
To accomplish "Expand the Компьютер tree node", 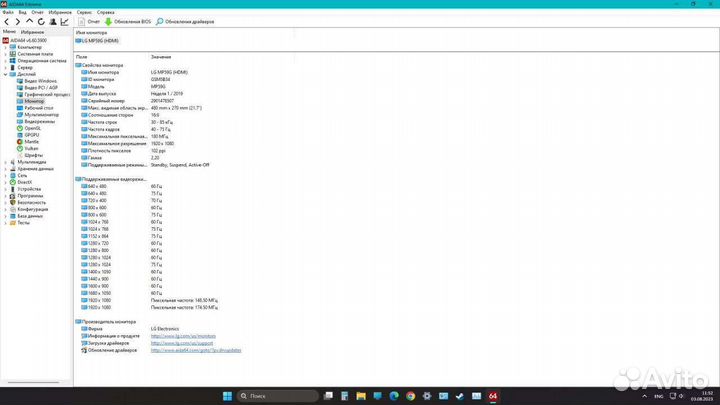I will [x=6, y=47].
